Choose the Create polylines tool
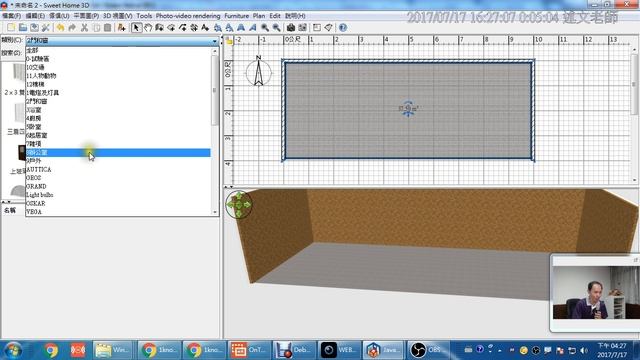 point(182,28)
